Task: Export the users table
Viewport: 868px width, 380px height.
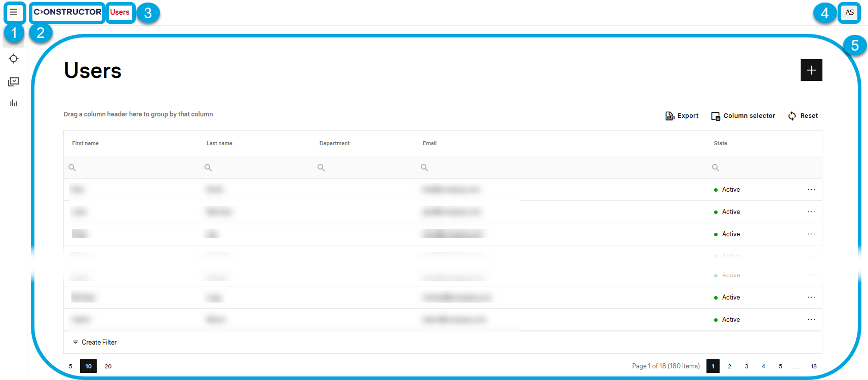Action: [x=682, y=116]
